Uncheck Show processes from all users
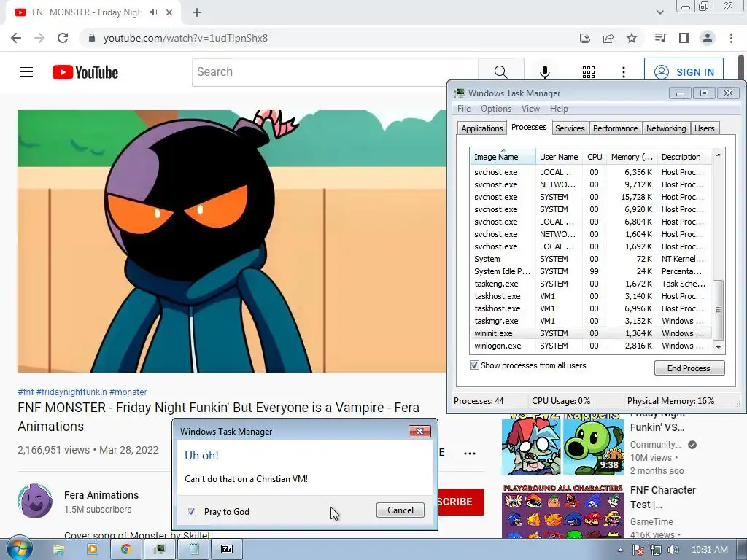This screenshot has width=747, height=560. pos(474,365)
